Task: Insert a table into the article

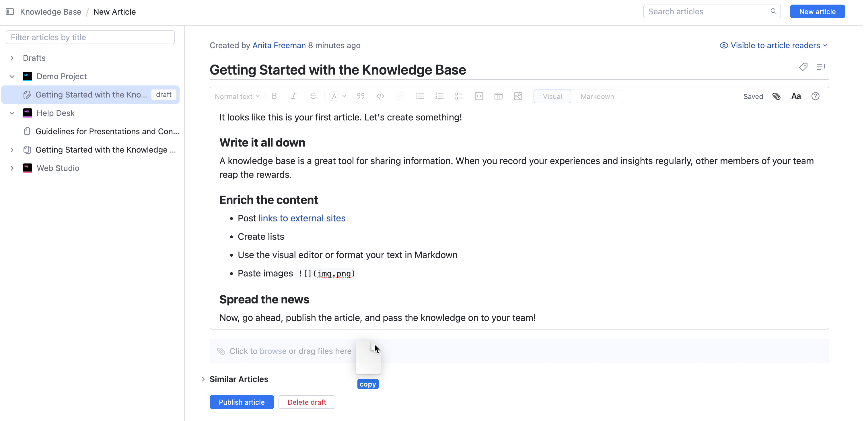Action: point(498,96)
